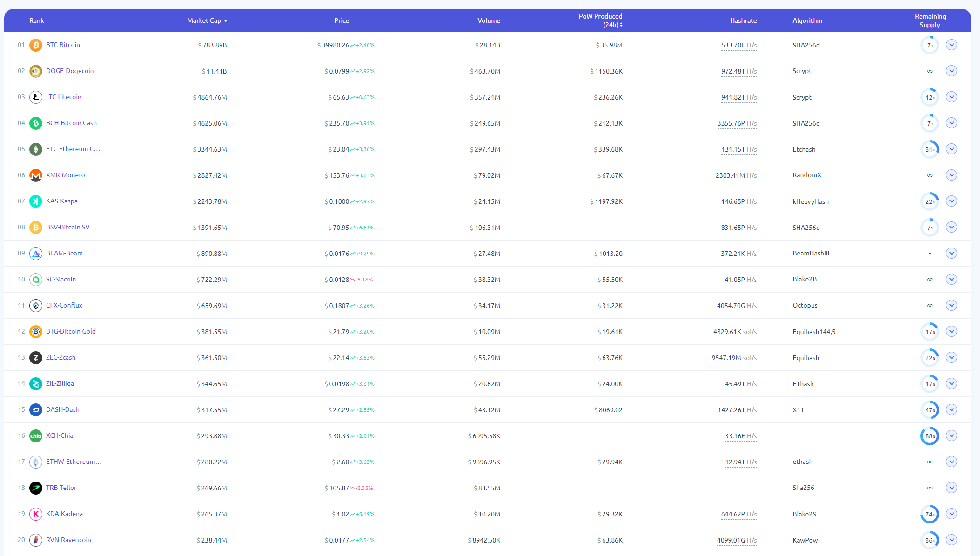The image size is (980, 556).
Task: Click the Volume column header
Action: coord(489,20)
